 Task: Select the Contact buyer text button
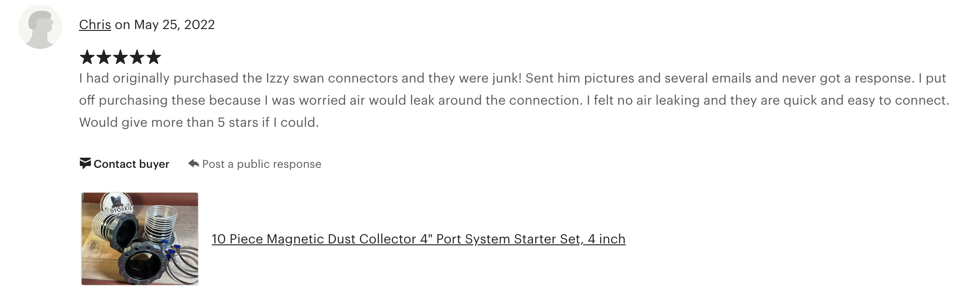[131, 164]
